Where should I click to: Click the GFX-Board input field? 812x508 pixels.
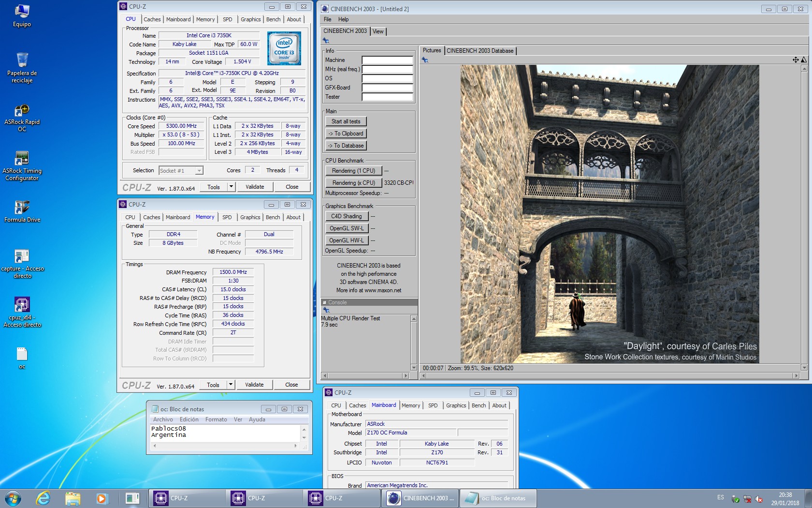click(387, 88)
